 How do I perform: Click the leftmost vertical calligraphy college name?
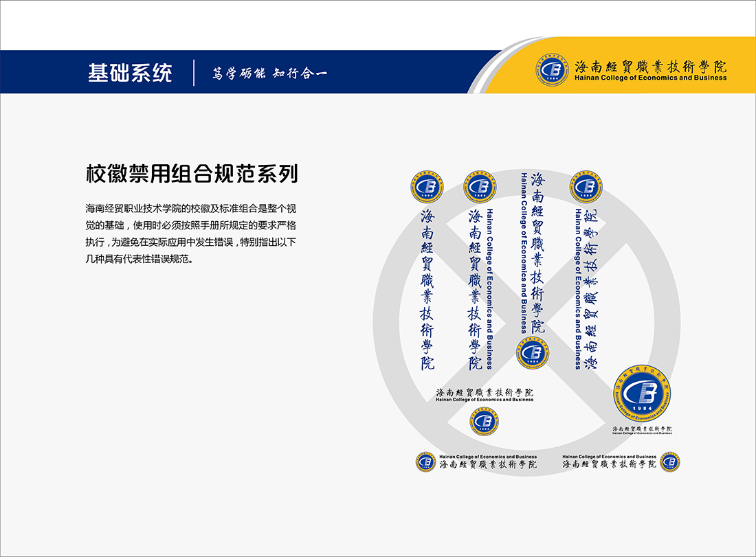427,288
